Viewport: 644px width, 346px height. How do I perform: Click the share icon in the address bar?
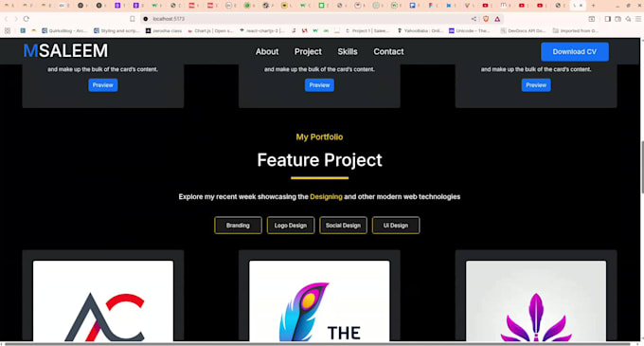pos(474,19)
